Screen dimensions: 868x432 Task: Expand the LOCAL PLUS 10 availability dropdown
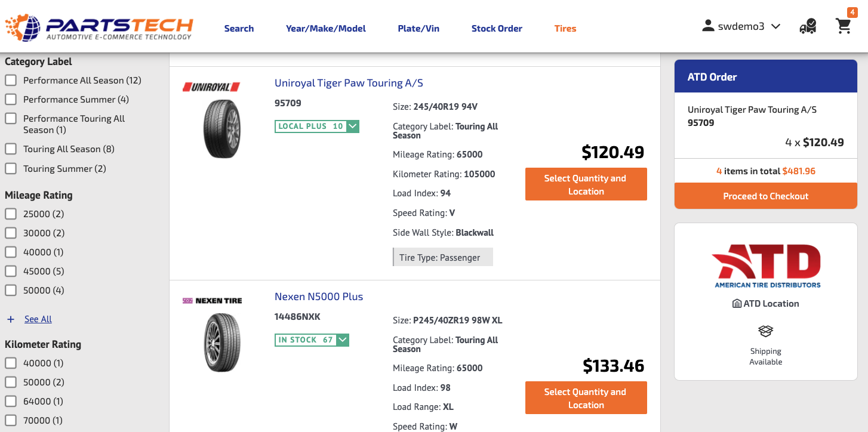(353, 126)
